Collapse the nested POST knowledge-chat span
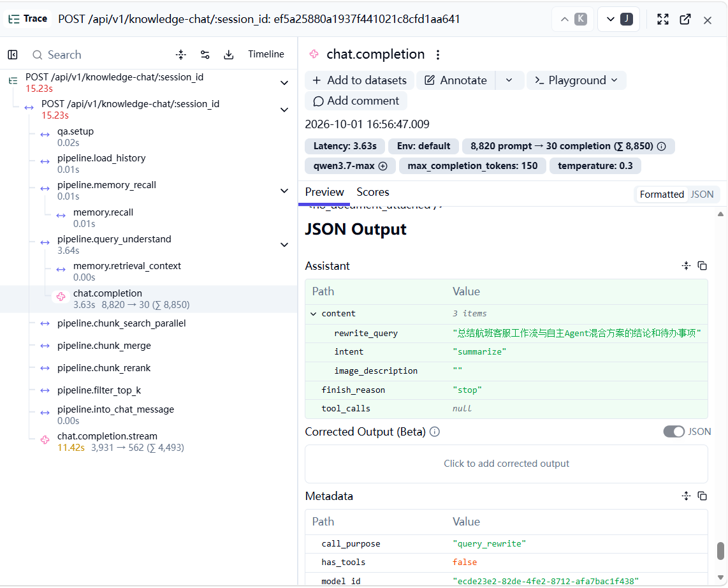 [284, 110]
